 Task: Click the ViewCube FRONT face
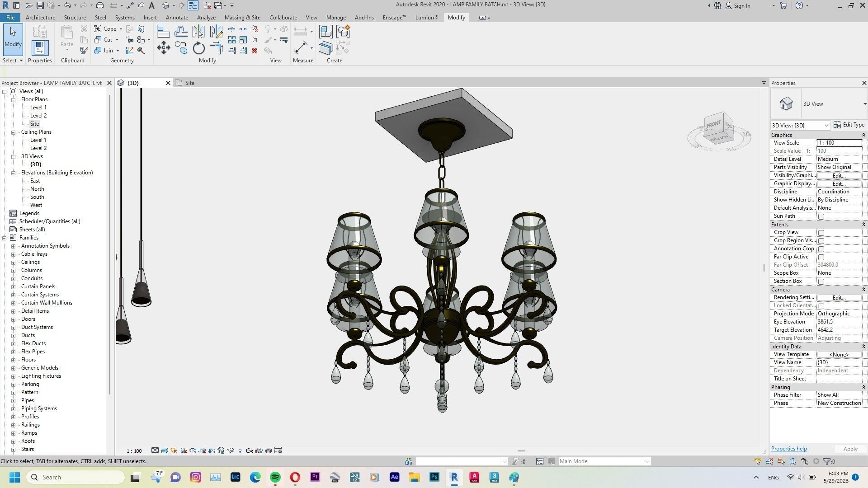tap(714, 124)
